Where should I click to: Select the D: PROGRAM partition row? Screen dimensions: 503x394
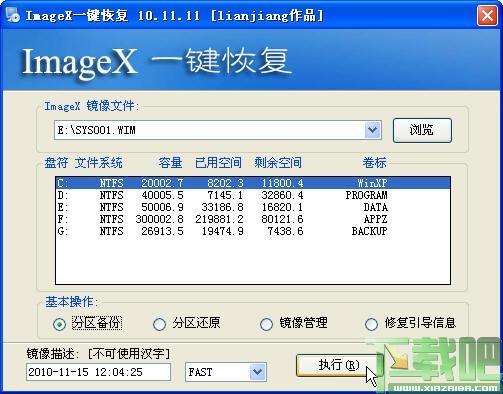click(253, 195)
